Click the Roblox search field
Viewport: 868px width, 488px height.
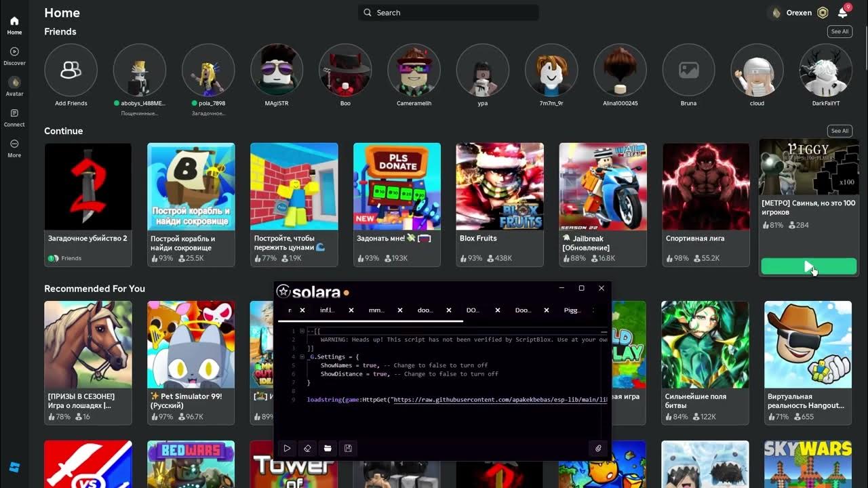click(448, 12)
